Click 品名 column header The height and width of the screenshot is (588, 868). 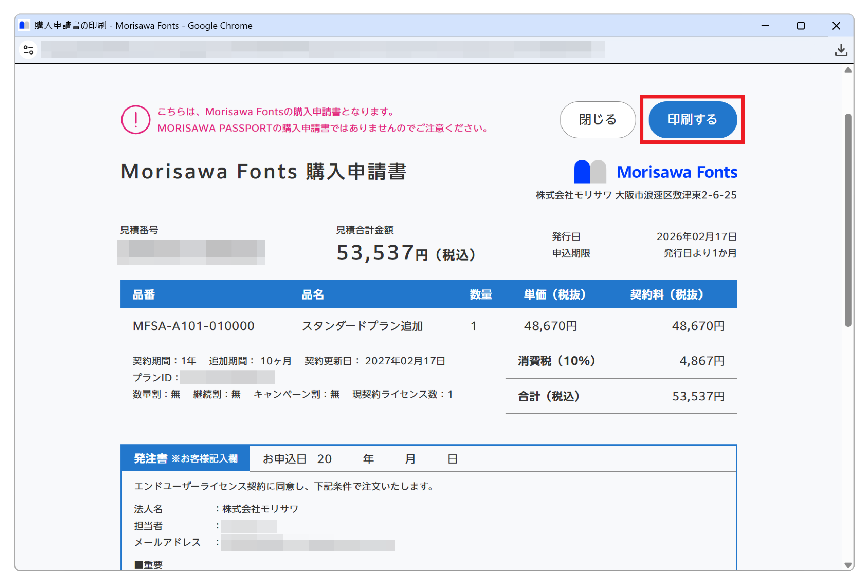313,294
